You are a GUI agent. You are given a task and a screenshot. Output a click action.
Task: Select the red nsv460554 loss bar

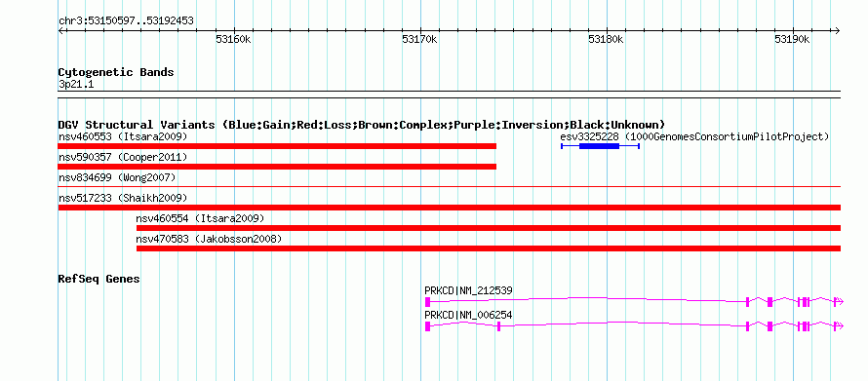489,228
